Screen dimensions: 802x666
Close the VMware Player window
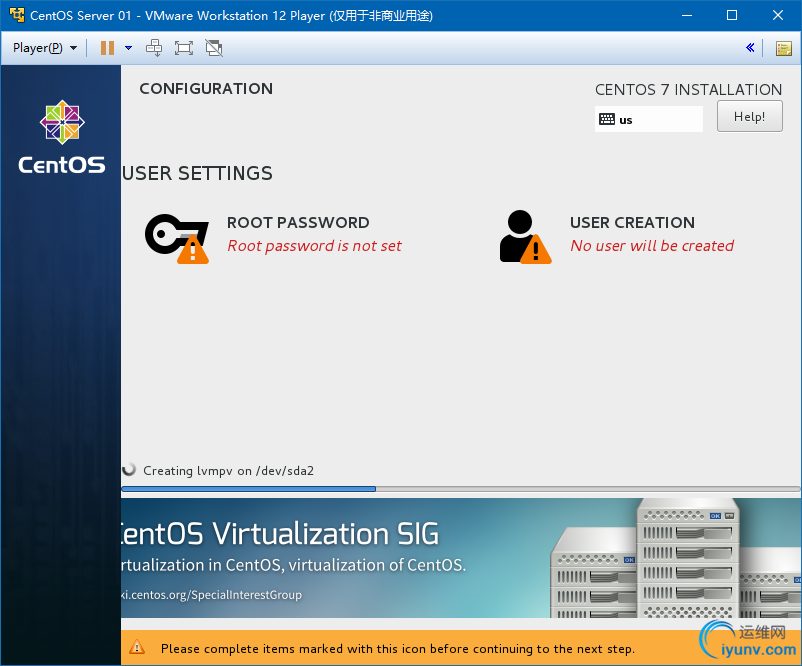[x=777, y=15]
